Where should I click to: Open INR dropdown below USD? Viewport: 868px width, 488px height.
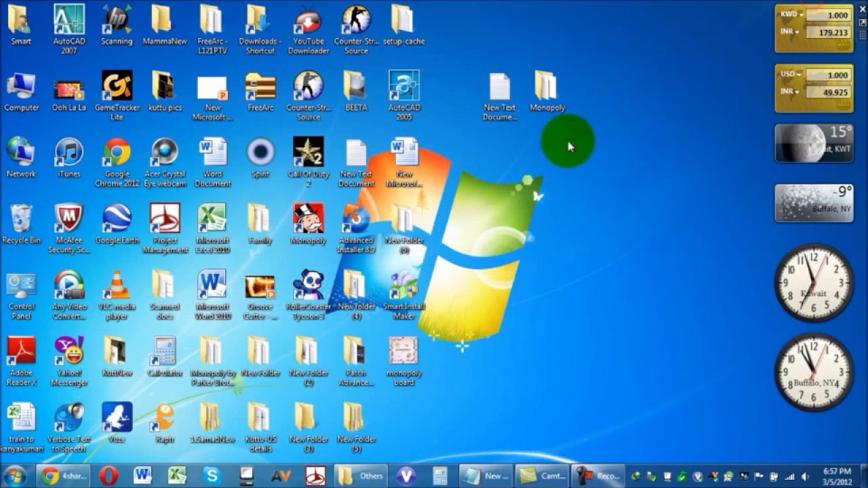coord(789,91)
